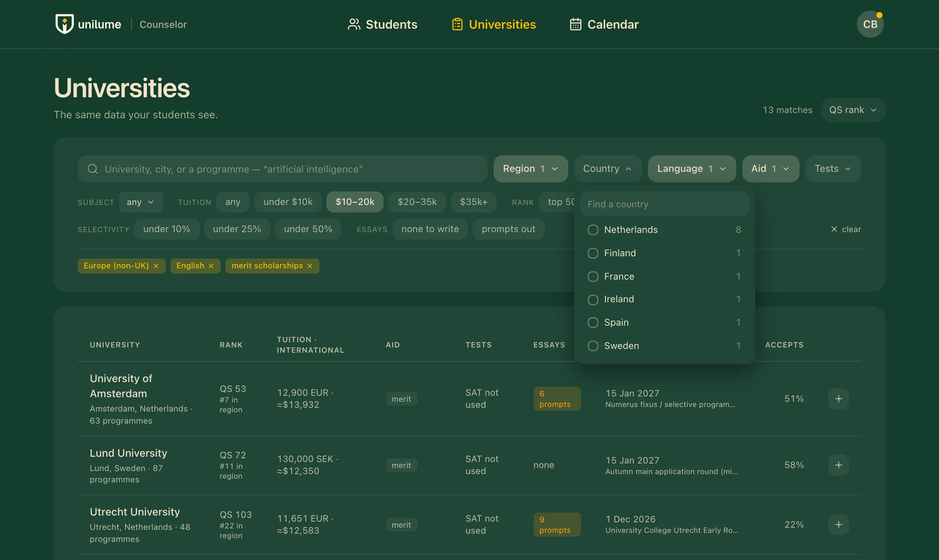Select the $10–20k tuition chip
Image resolution: width=939 pixels, height=560 pixels.
355,202
